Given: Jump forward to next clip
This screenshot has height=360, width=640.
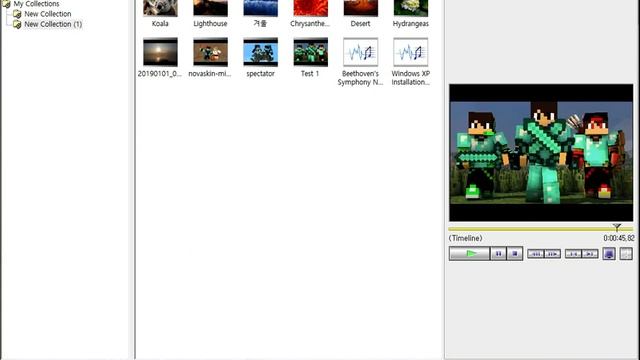Looking at the screenshot, I should click(x=590, y=254).
